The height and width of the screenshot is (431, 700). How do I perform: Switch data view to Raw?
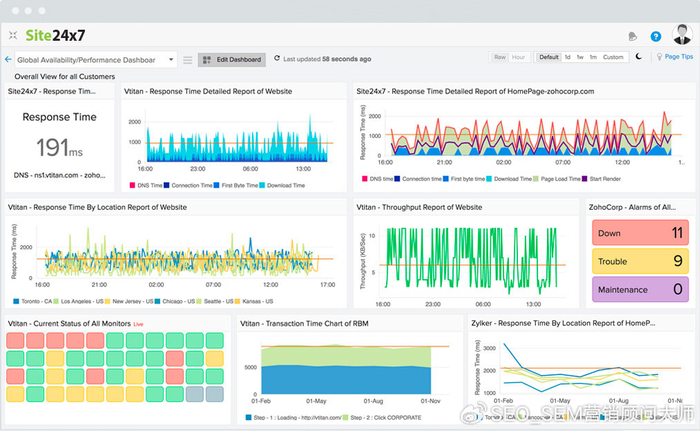[x=500, y=57]
